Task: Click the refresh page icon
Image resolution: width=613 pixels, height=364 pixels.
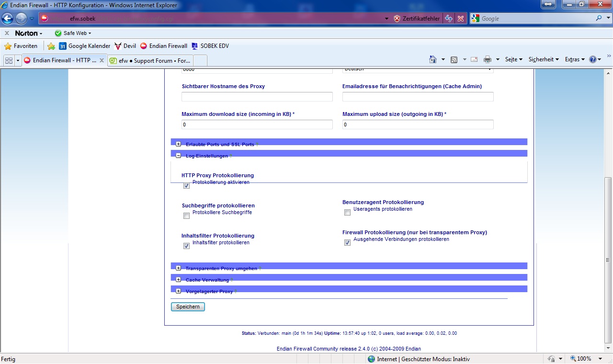Action: [x=449, y=19]
